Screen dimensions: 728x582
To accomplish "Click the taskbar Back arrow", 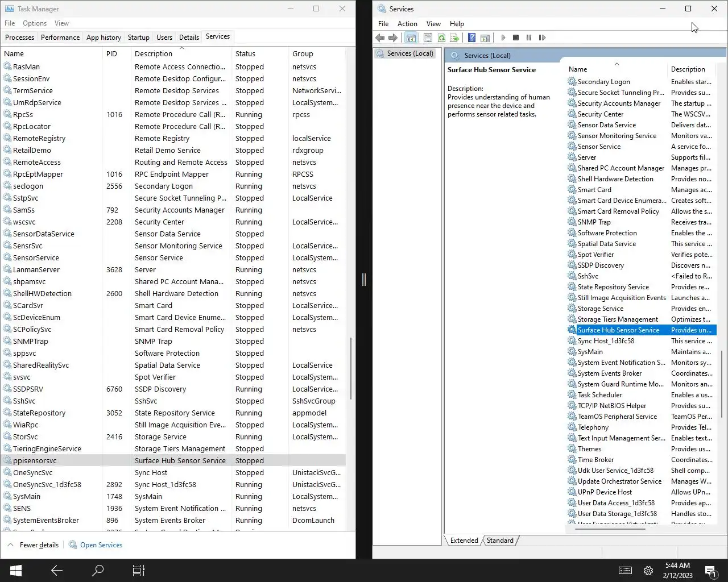I will 57,570.
